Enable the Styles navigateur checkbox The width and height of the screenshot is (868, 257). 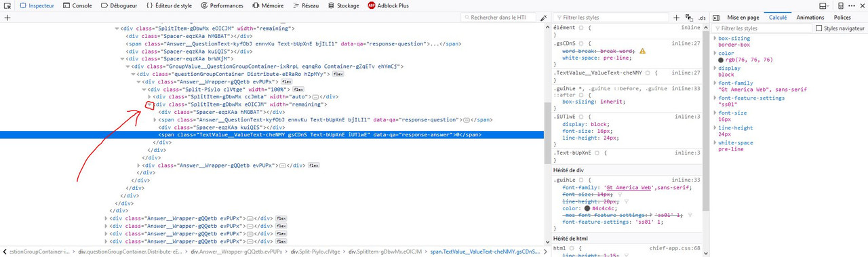818,28
